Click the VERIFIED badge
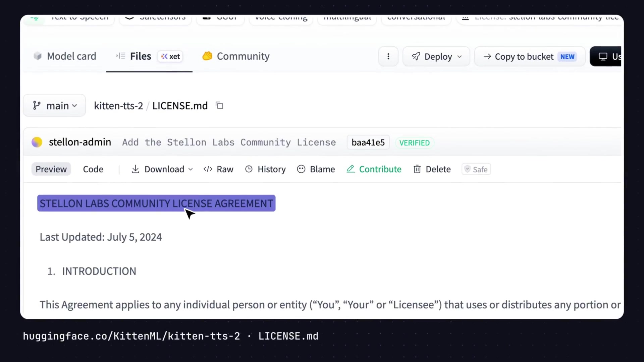The width and height of the screenshot is (644, 362). click(415, 143)
